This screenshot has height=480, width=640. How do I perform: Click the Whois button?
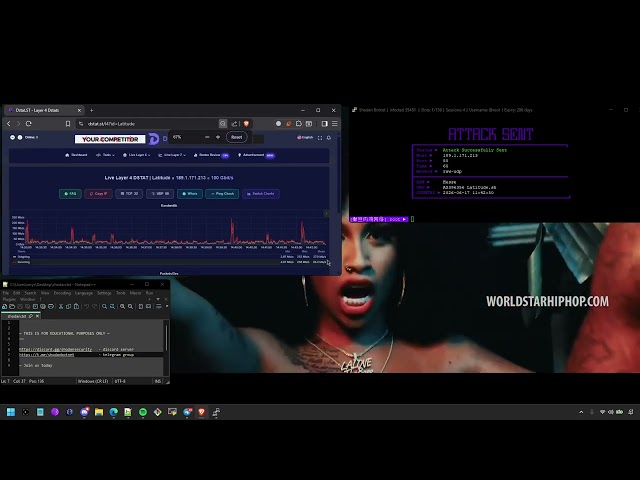[190, 194]
